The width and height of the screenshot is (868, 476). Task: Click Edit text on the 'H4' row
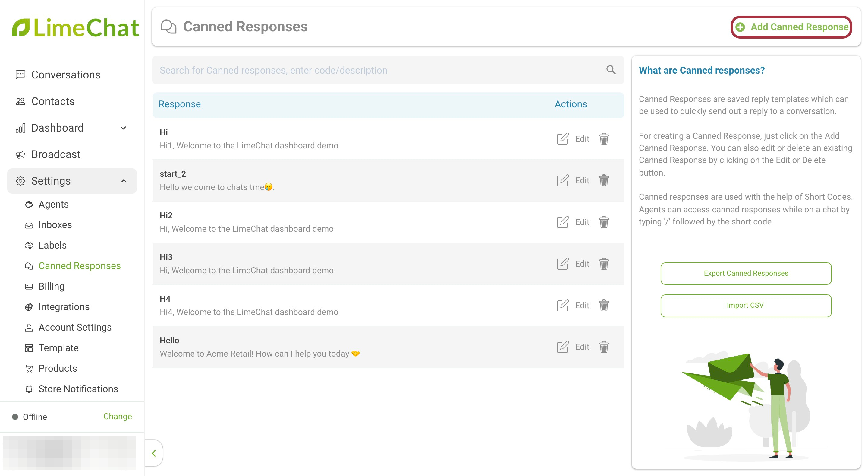click(x=582, y=305)
